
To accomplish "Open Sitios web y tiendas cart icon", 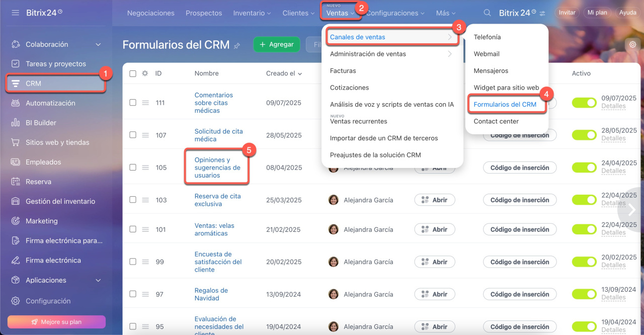I will click(16, 142).
